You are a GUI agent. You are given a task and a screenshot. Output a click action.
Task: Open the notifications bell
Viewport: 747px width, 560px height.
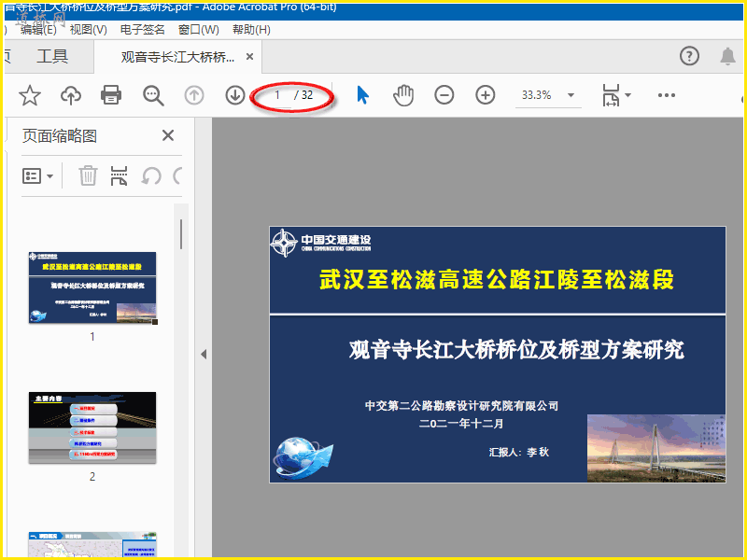tap(727, 56)
